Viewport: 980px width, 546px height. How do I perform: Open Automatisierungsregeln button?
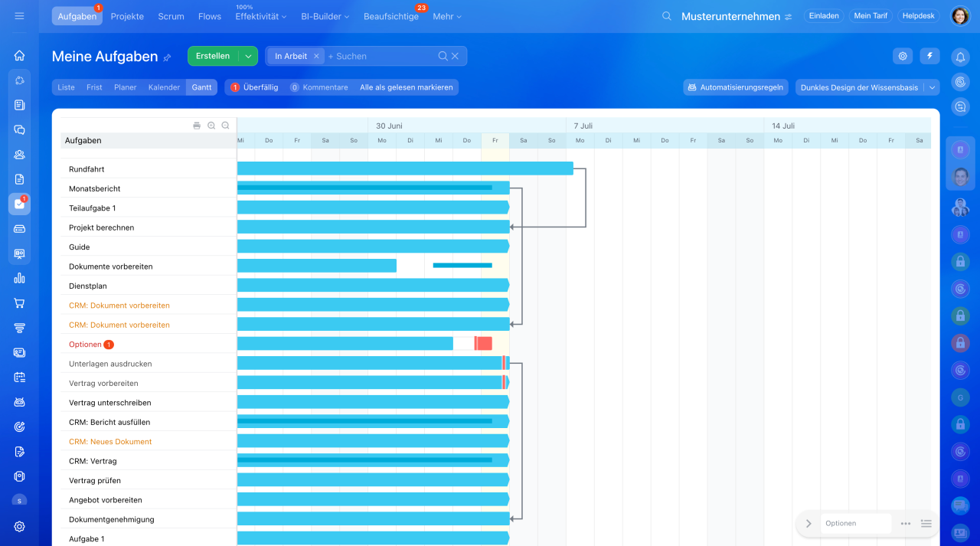pos(736,87)
